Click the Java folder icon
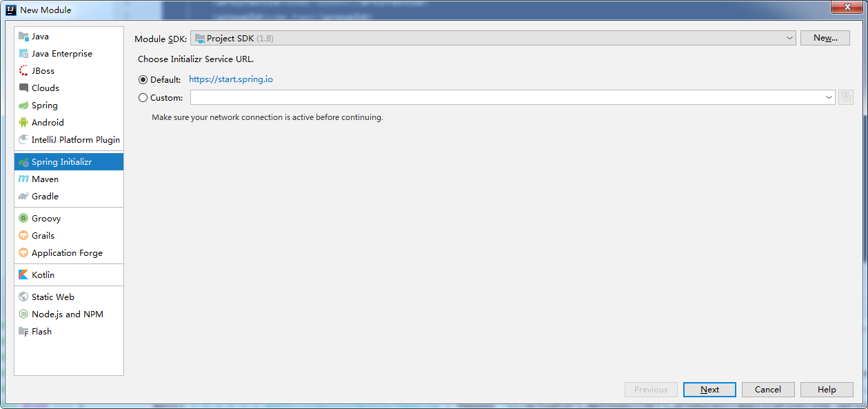The image size is (868, 409). coord(23,37)
